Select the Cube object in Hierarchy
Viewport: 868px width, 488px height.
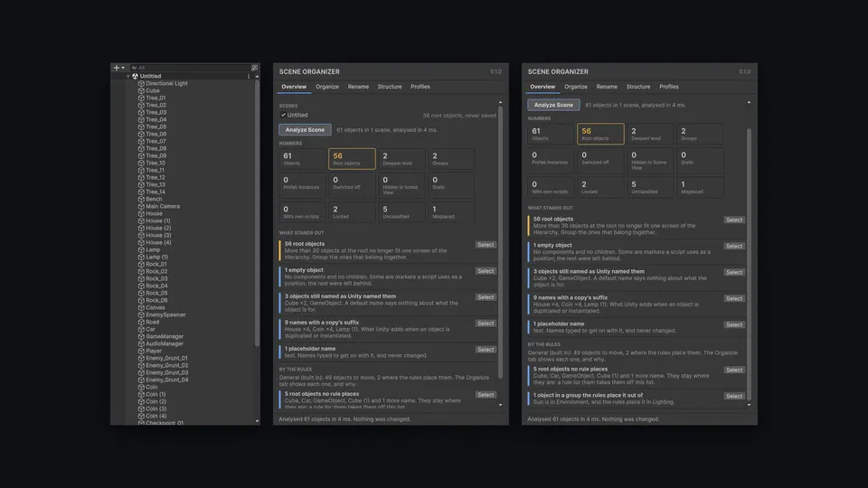(x=152, y=90)
